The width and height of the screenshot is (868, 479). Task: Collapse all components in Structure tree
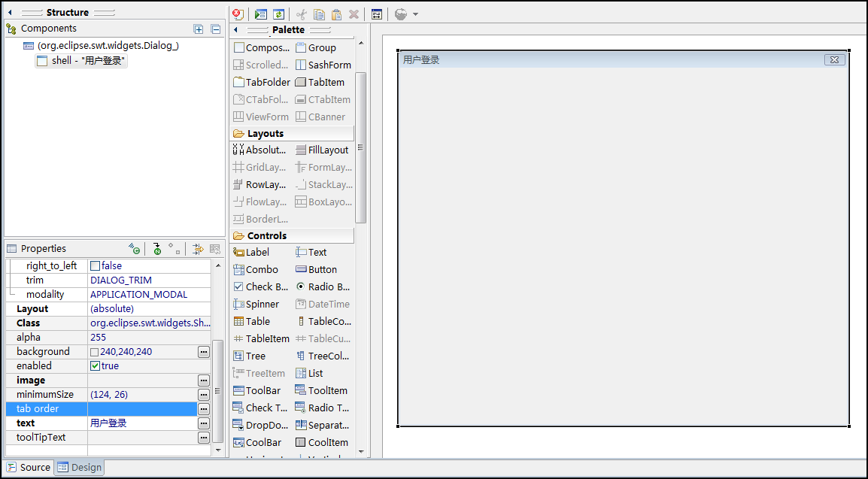coord(215,29)
